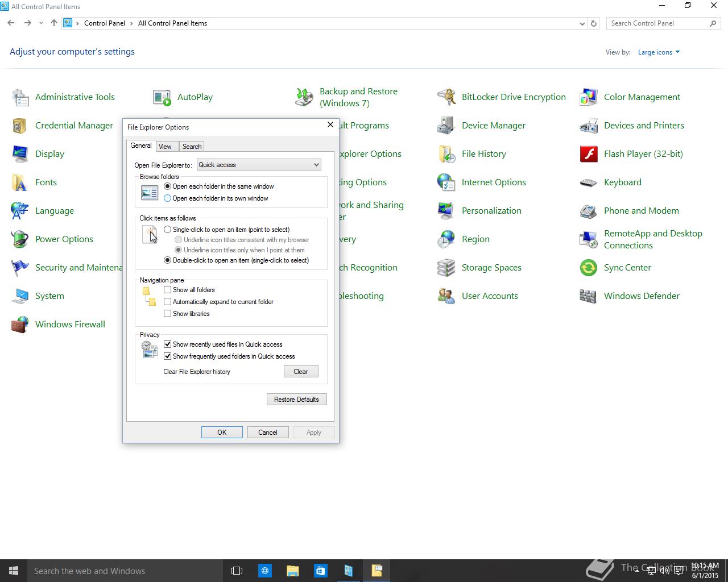Click Clear File Explorer history button

pyautogui.click(x=300, y=372)
